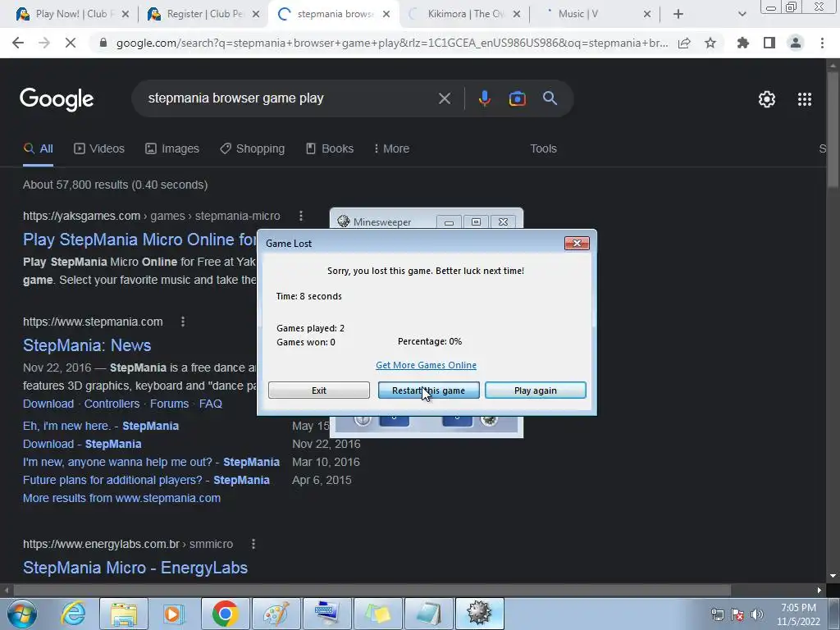Open Action Center flag in tray
Viewport: 840px width, 630px height.
(737, 614)
